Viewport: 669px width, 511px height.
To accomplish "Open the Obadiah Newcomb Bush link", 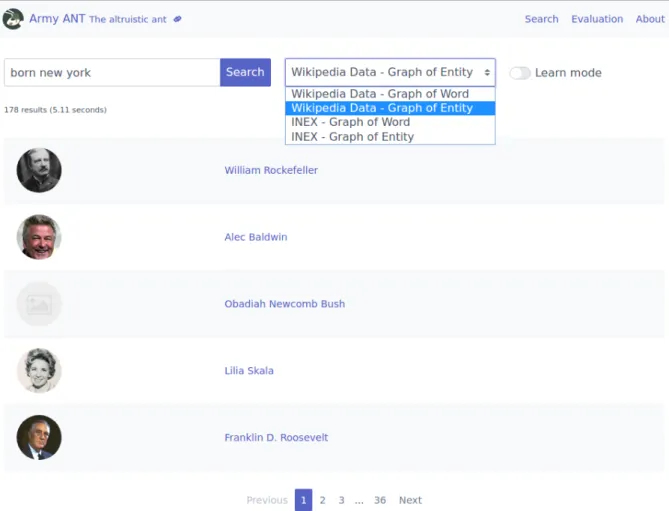I will click(285, 304).
